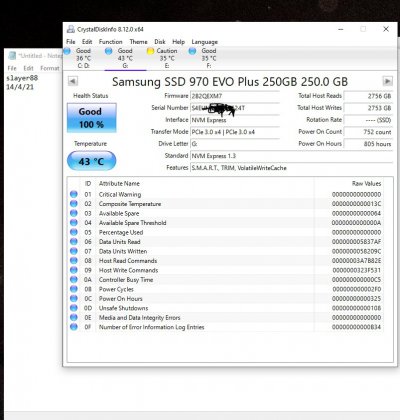
Task: Open the Help menu
Action: pos(178,42)
